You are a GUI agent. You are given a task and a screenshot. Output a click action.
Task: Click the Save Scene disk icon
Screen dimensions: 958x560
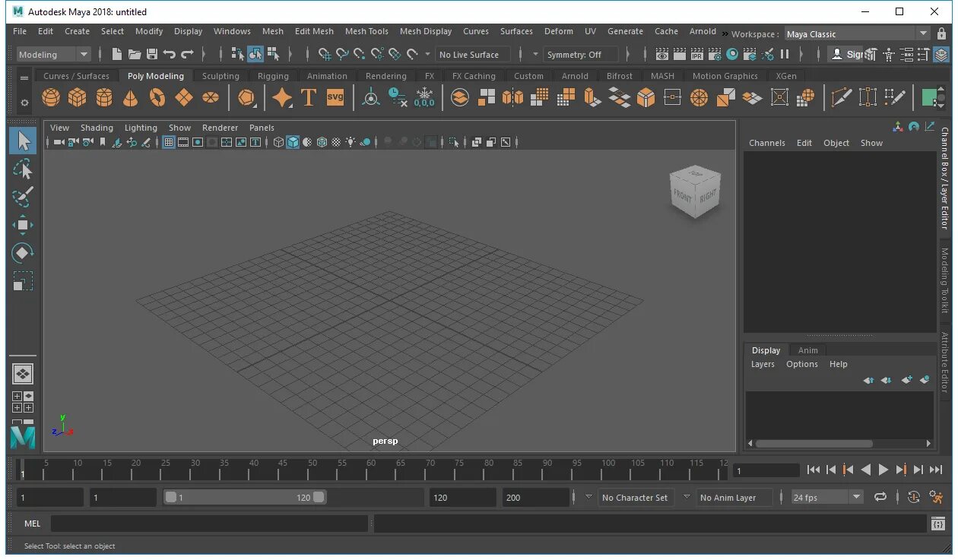152,54
